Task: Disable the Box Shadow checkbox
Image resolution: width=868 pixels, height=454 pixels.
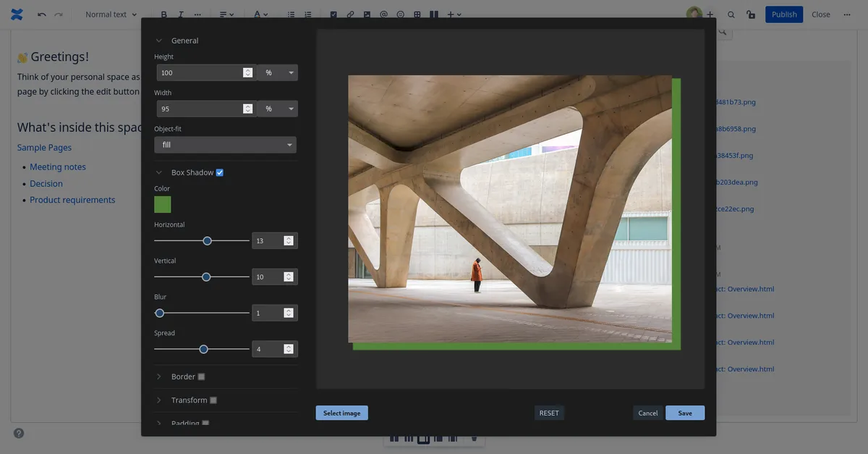Action: tap(220, 172)
